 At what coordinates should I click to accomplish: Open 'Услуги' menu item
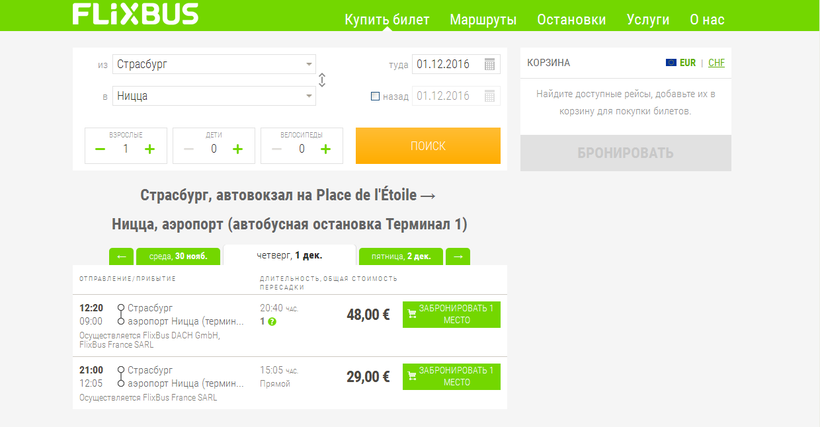point(648,20)
